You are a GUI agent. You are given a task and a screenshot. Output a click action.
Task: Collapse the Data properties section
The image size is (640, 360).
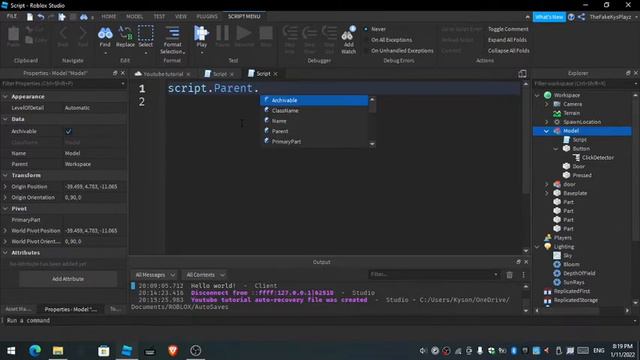[x=5, y=119]
